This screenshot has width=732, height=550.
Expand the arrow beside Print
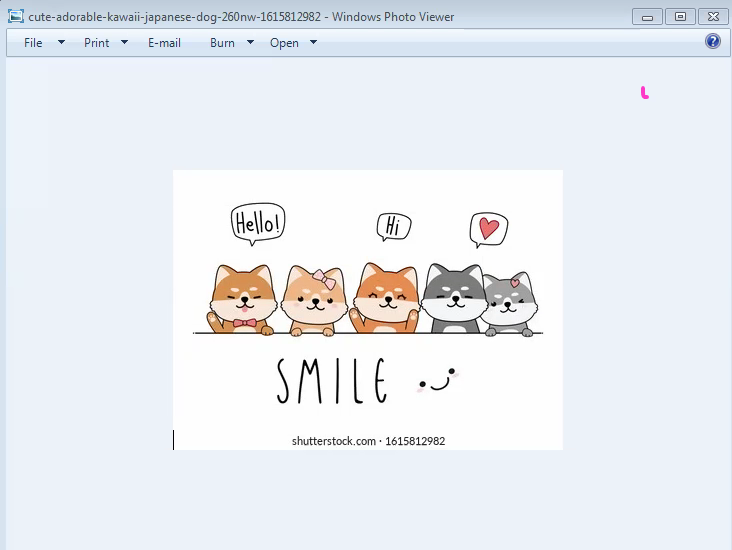click(x=125, y=43)
